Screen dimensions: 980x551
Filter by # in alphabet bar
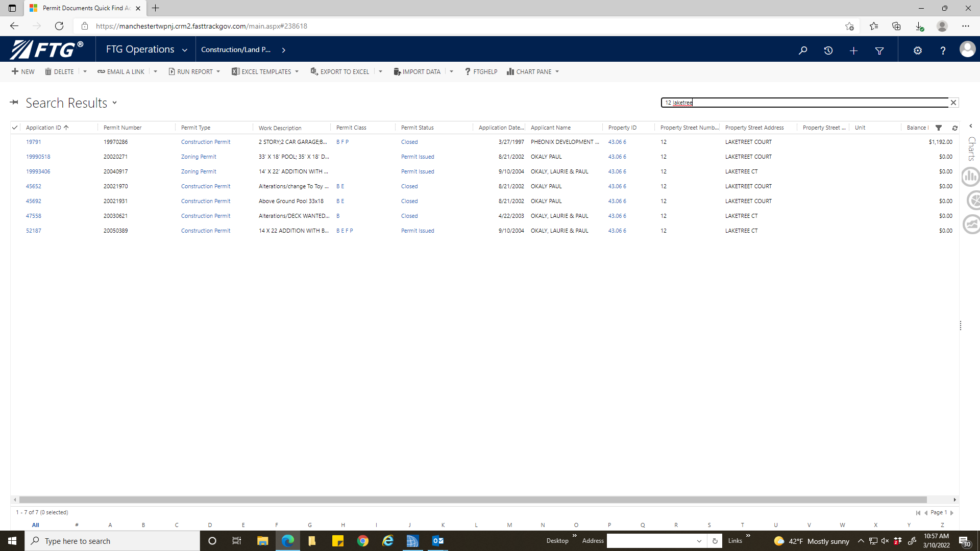tap(77, 525)
